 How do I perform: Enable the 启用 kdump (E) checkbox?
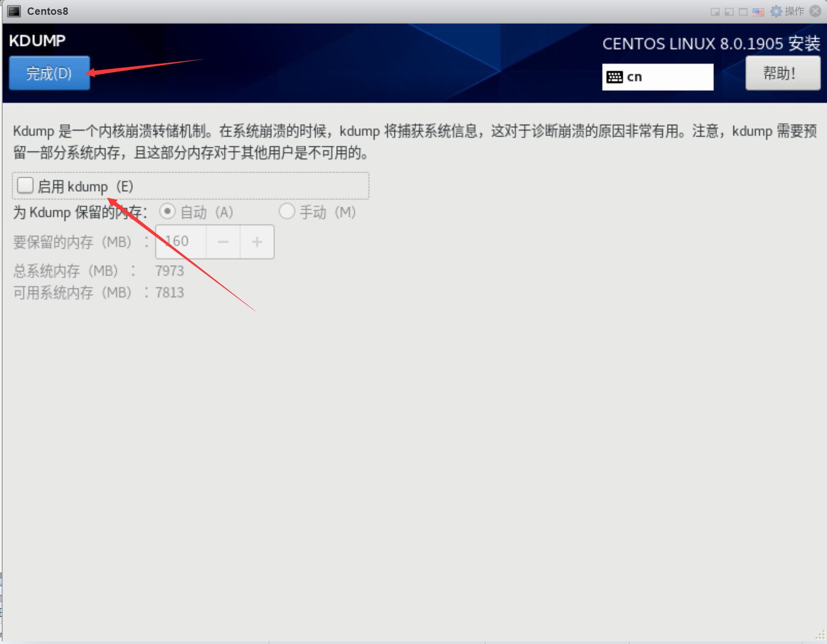[x=25, y=185]
